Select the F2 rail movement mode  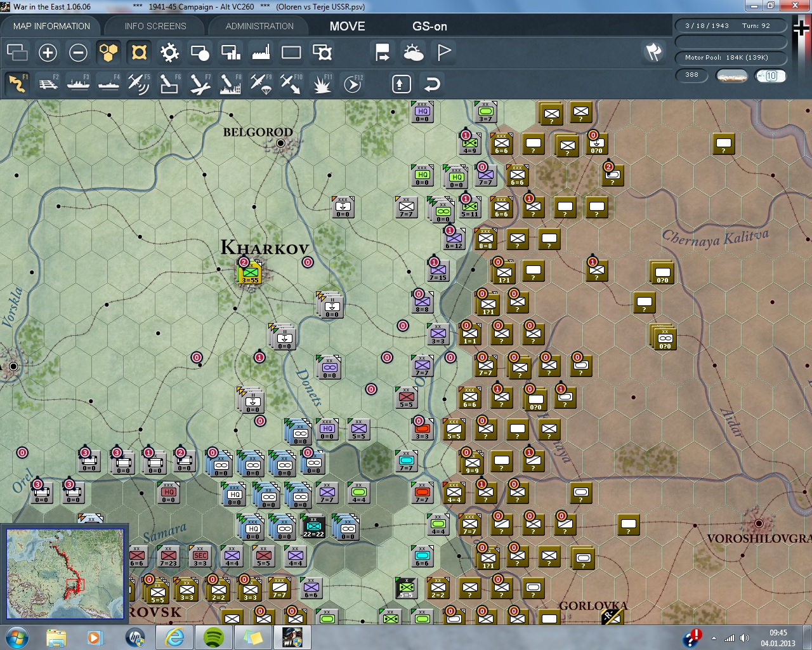pos(48,84)
